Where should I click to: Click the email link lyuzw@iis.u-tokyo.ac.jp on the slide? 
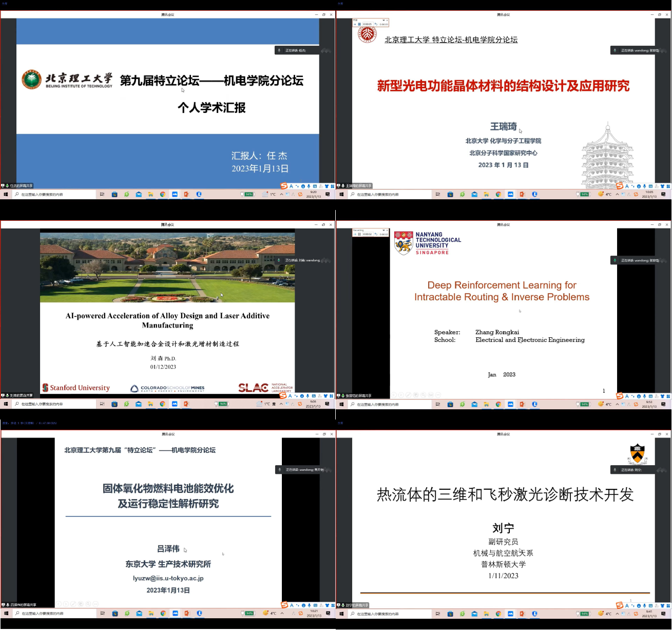click(167, 578)
